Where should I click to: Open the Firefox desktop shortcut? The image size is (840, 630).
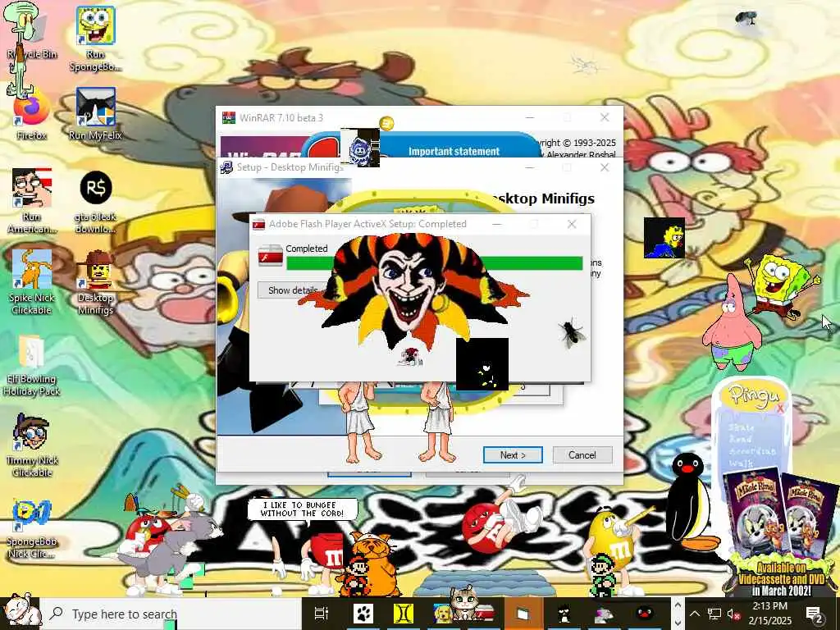coord(31,115)
